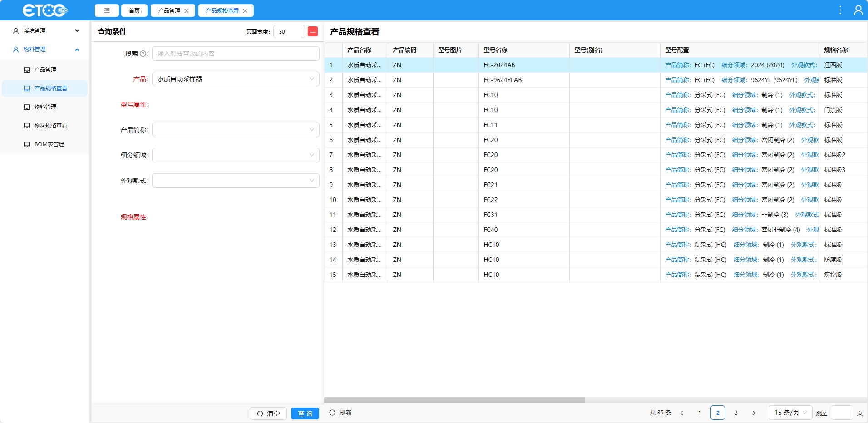The width and height of the screenshot is (868, 423).
Task: Go to page 1
Action: click(x=700, y=413)
